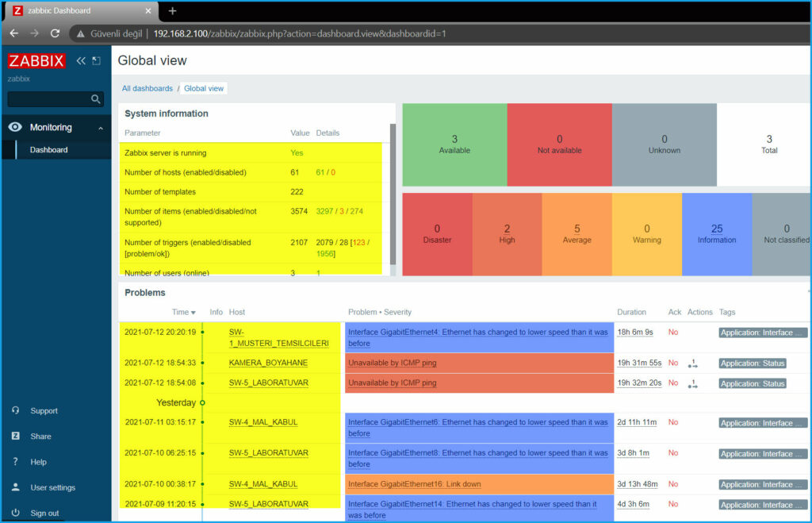Image resolution: width=812 pixels, height=523 pixels.
Task: Hide the sidebar using the square icon
Action: tap(96, 60)
